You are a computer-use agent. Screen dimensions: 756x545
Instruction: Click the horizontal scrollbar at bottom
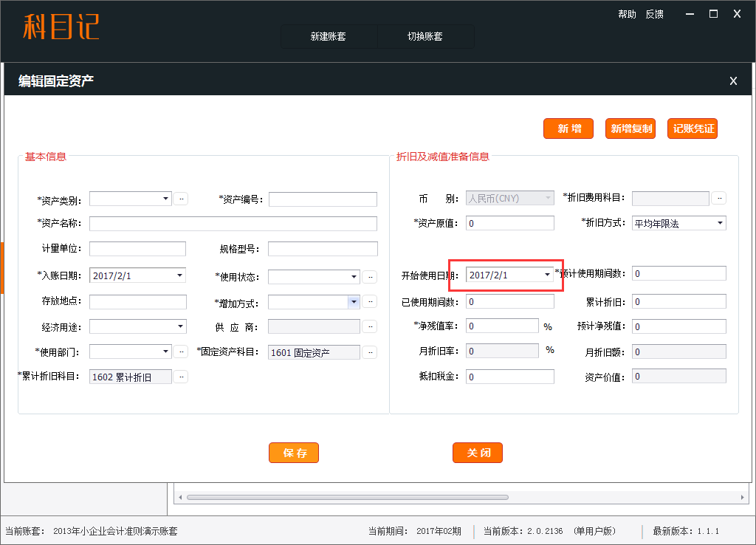tap(347, 497)
